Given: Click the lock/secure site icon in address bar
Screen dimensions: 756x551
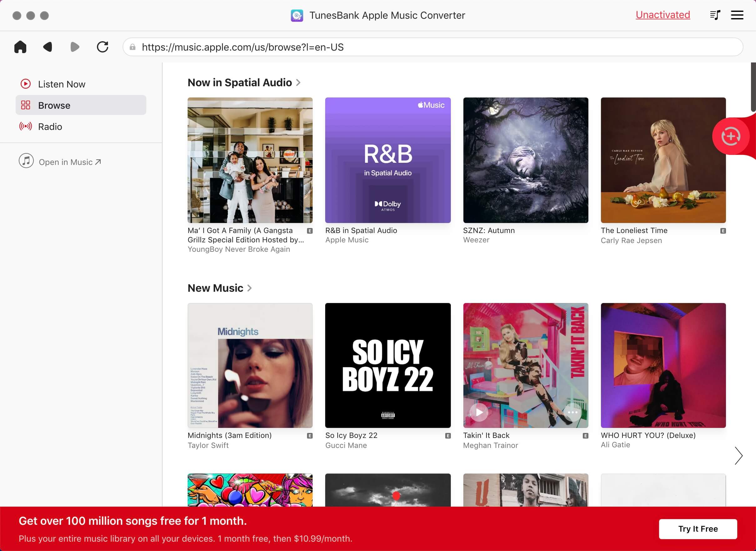Looking at the screenshot, I should coord(134,47).
